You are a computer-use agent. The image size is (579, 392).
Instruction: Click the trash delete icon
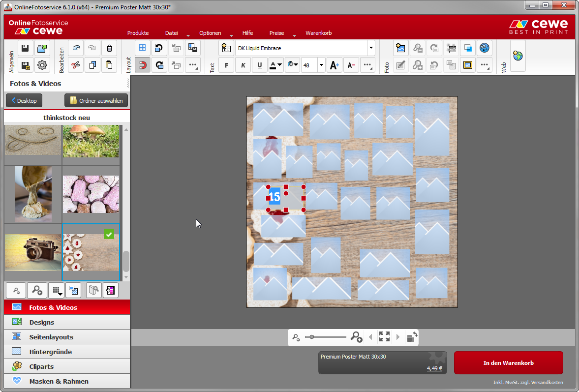point(109,48)
